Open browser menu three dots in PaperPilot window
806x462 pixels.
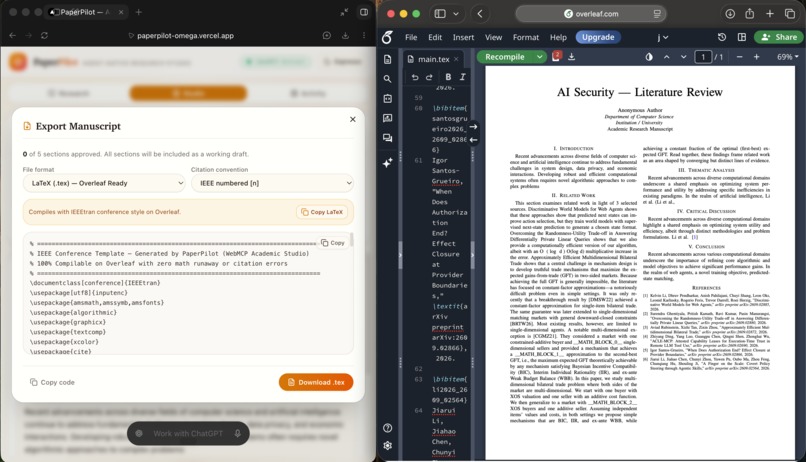[x=364, y=35]
